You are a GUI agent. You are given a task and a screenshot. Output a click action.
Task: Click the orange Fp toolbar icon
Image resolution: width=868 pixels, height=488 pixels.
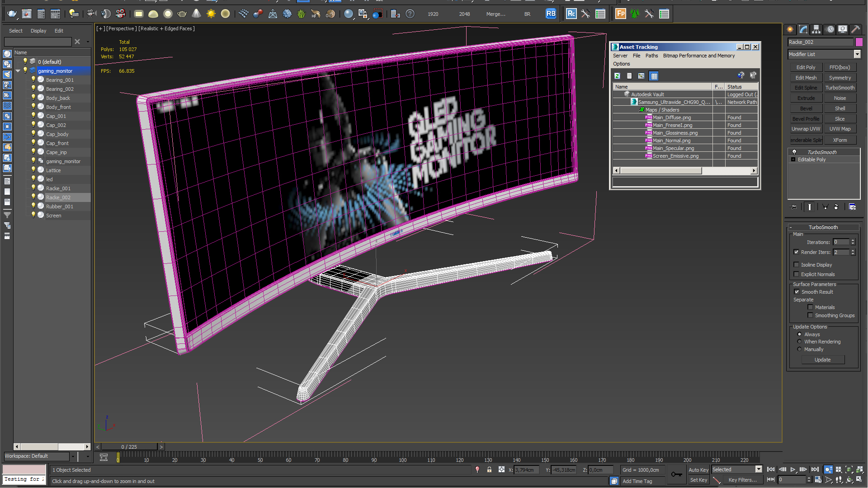point(621,14)
